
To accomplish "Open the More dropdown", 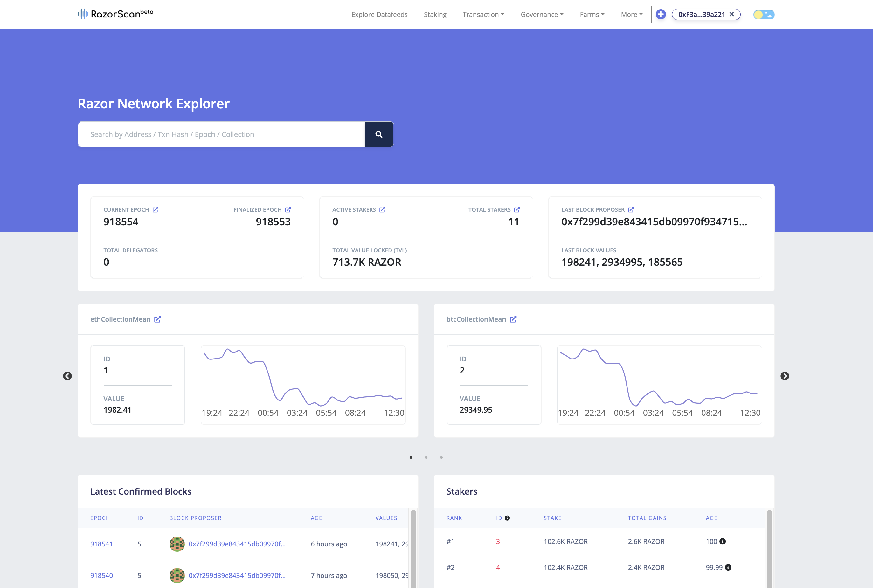I will [631, 14].
